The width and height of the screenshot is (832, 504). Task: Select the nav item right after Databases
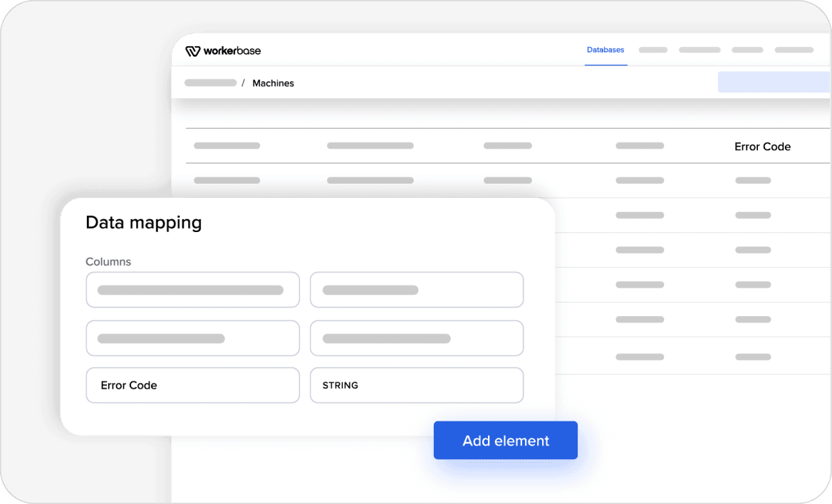pyautogui.click(x=652, y=50)
